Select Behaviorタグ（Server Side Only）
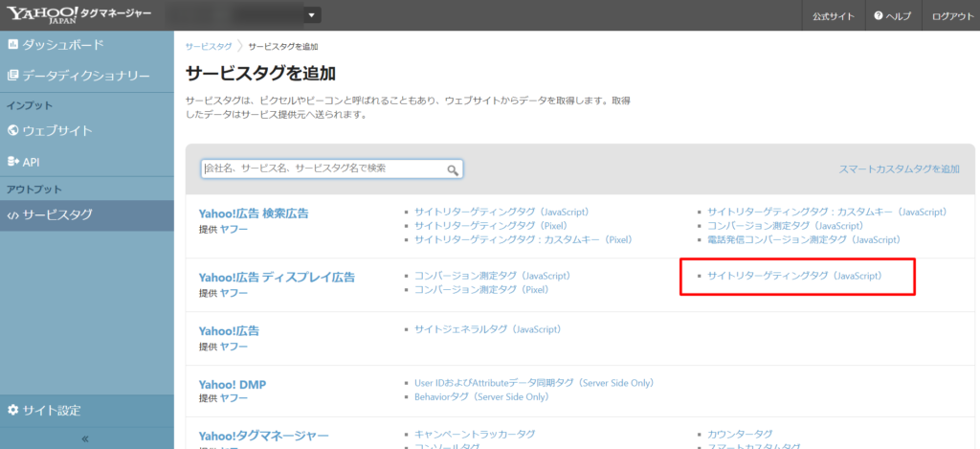This screenshot has height=449, width=980. [482, 396]
